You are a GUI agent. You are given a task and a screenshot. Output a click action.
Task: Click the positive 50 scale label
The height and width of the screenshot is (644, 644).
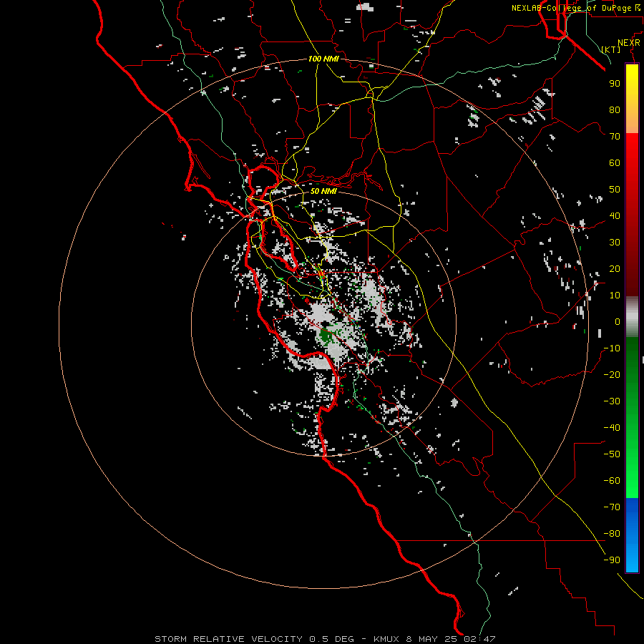point(615,190)
